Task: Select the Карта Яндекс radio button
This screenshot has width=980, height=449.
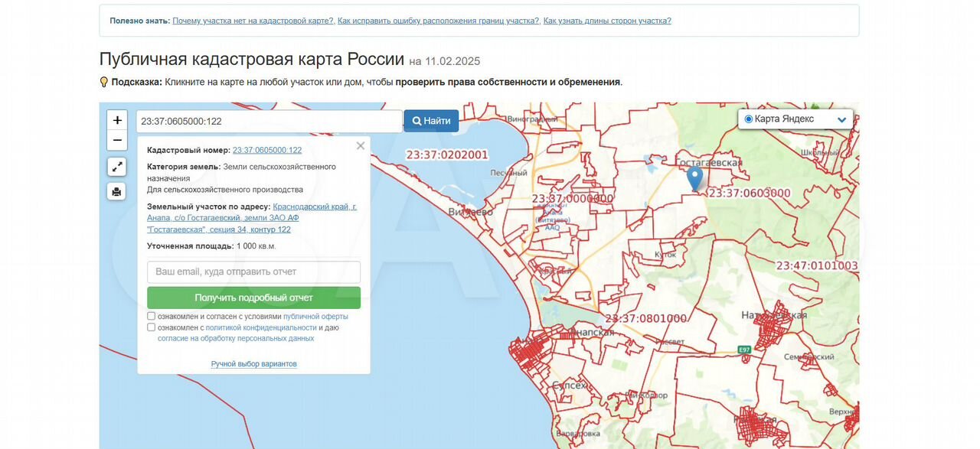Action: coord(749,119)
